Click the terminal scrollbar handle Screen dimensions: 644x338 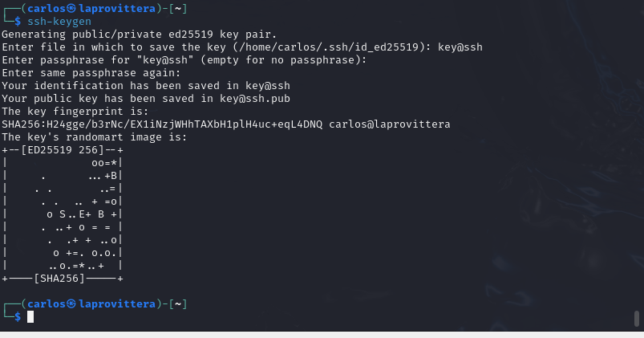(x=637, y=319)
